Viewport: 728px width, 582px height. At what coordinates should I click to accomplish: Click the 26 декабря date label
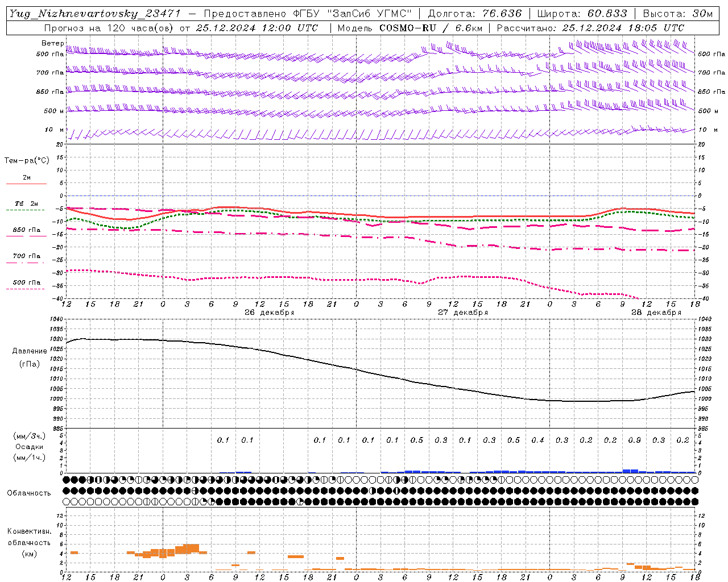coord(269,313)
